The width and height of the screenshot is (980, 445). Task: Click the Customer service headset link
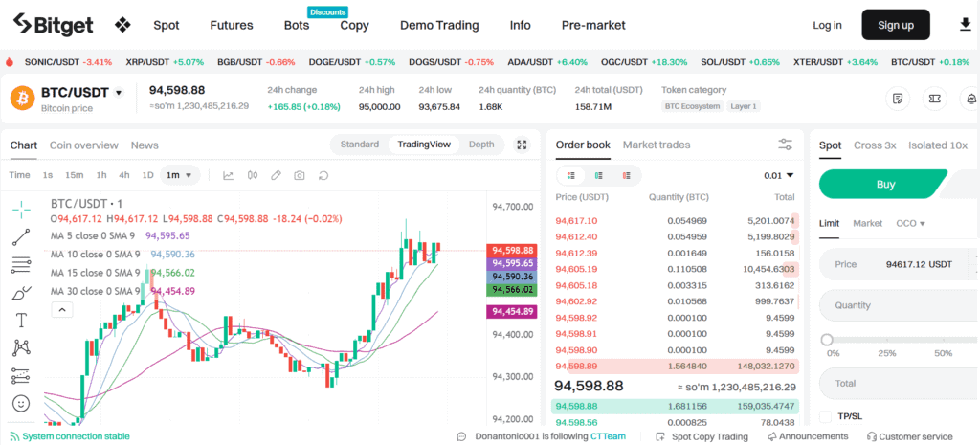(x=910, y=436)
